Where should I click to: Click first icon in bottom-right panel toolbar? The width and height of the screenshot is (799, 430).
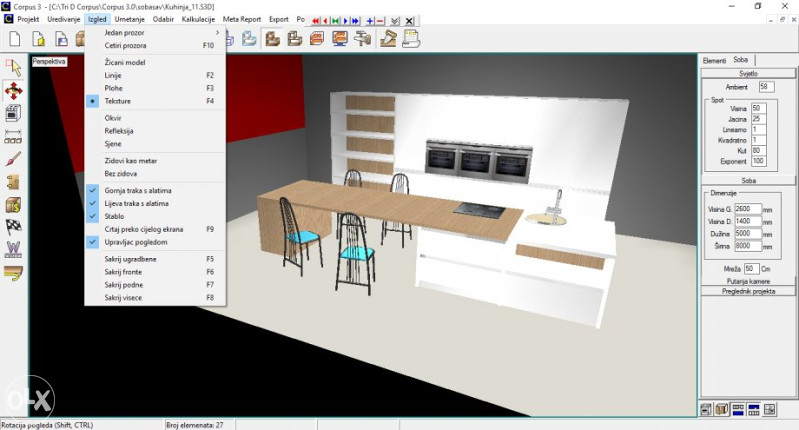[706, 409]
